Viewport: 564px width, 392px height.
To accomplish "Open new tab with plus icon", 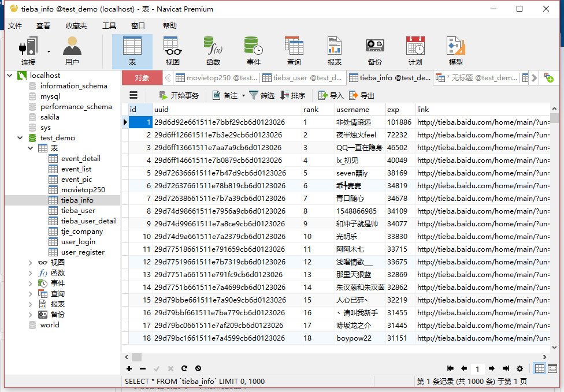I will pos(549,77).
